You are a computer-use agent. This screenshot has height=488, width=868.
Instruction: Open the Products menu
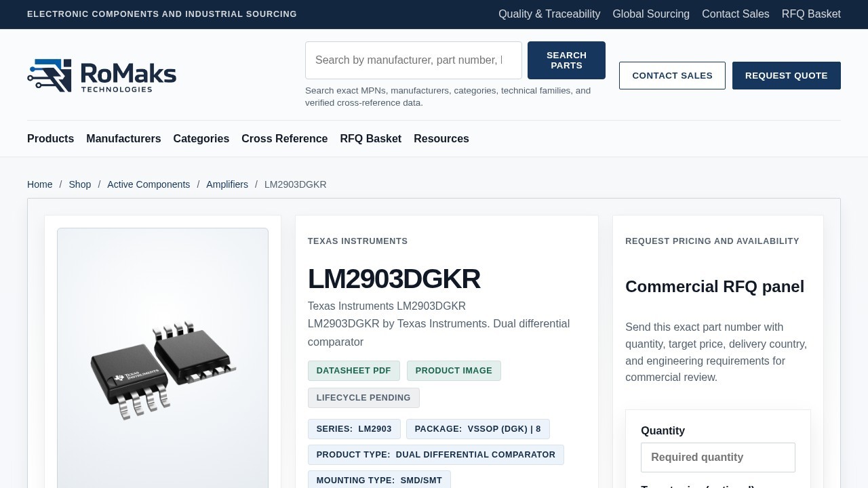[50, 138]
